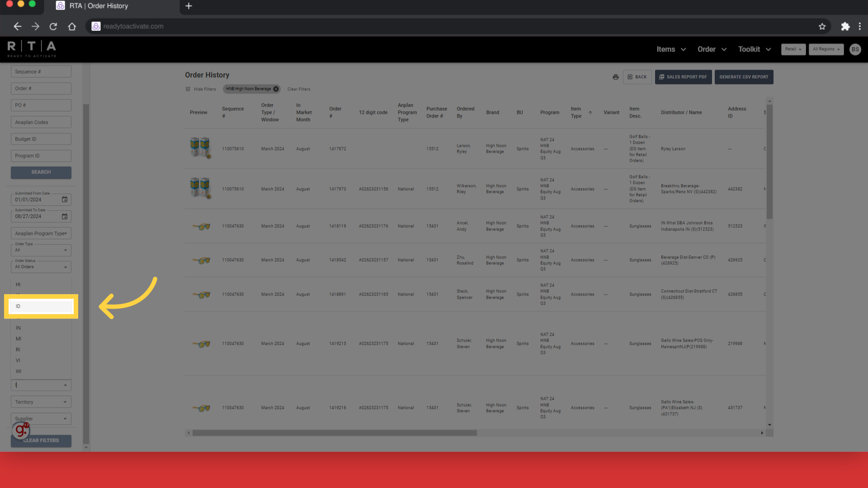The height and width of the screenshot is (488, 868).
Task: Open the All Regions dropdown
Action: [x=826, y=49]
